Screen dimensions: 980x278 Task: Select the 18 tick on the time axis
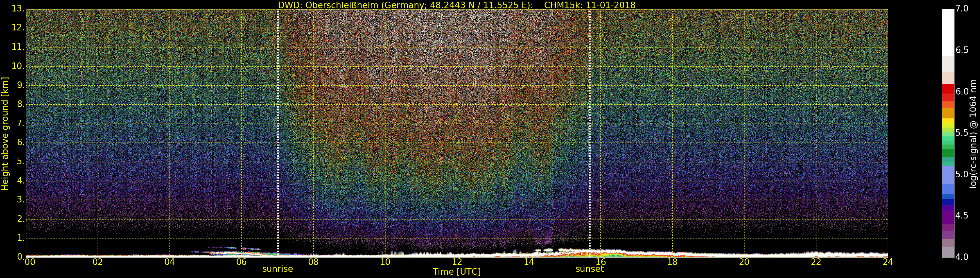click(x=672, y=262)
